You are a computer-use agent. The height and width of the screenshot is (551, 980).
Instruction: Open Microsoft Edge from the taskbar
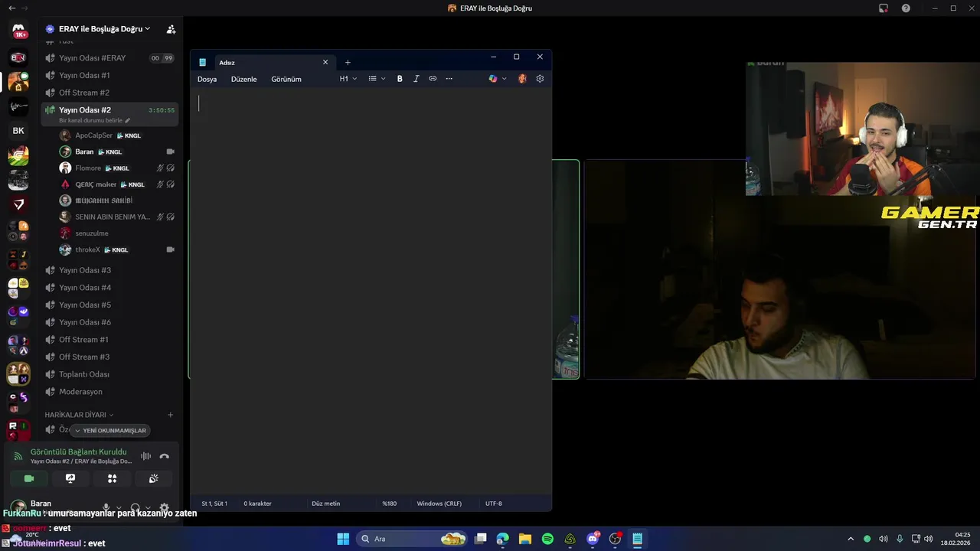[x=502, y=539]
